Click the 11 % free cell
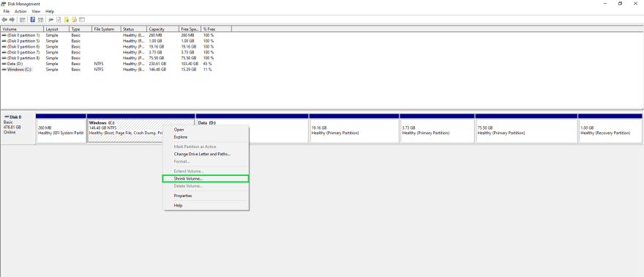644x277 pixels. click(x=207, y=70)
